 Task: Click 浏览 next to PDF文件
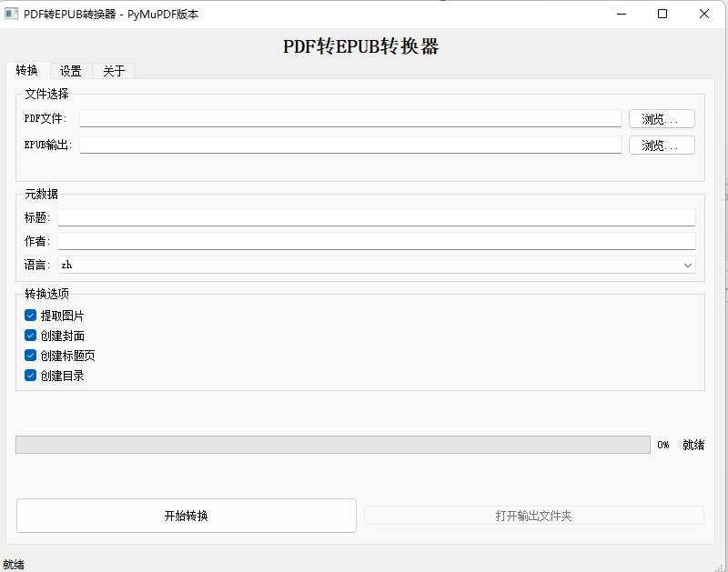(662, 118)
